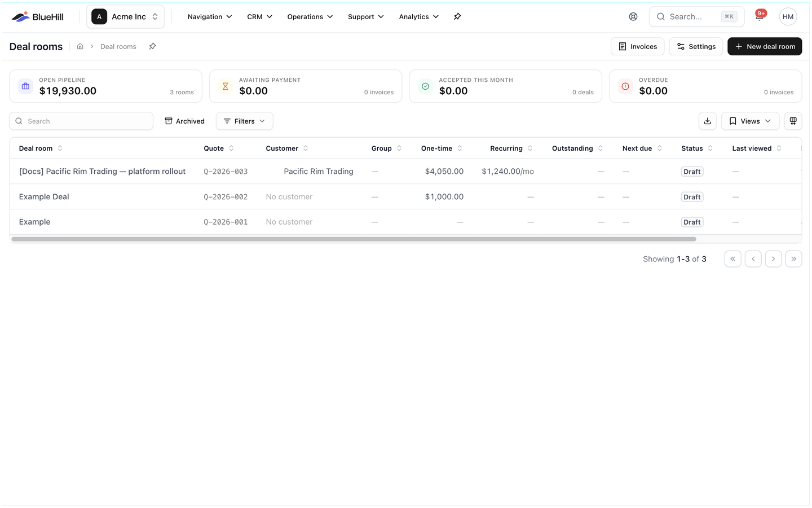Sort by the Recurring column
Viewport: 812px width, 508px height.
coord(511,148)
